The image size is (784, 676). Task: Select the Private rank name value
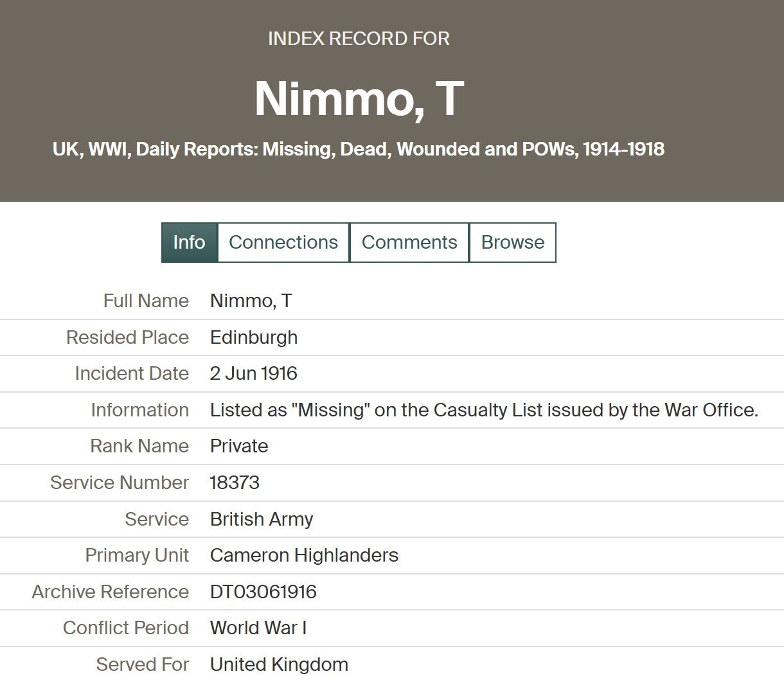tap(239, 446)
